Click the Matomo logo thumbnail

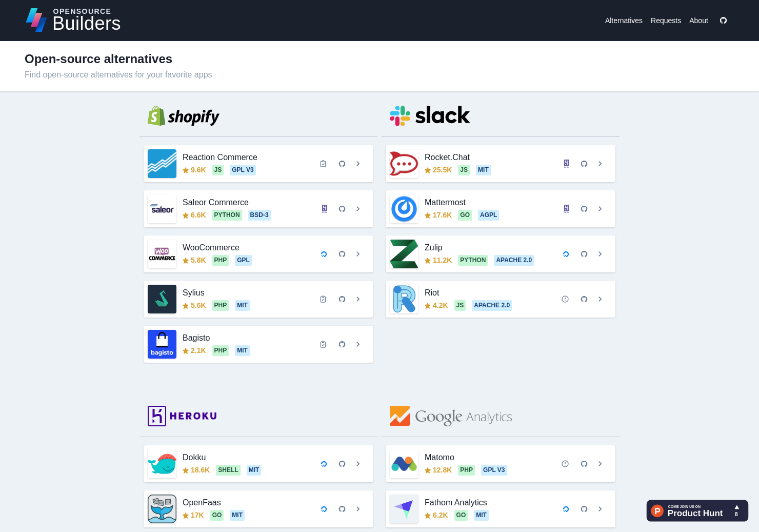click(x=404, y=464)
